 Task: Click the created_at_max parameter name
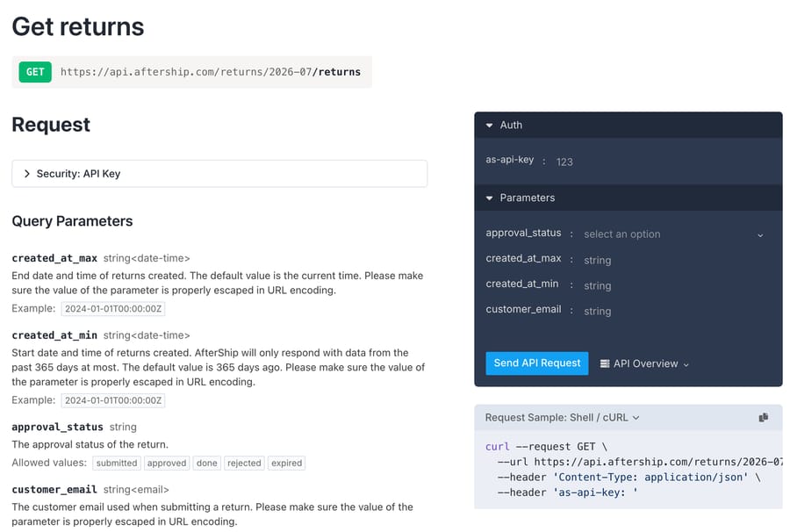(54, 258)
